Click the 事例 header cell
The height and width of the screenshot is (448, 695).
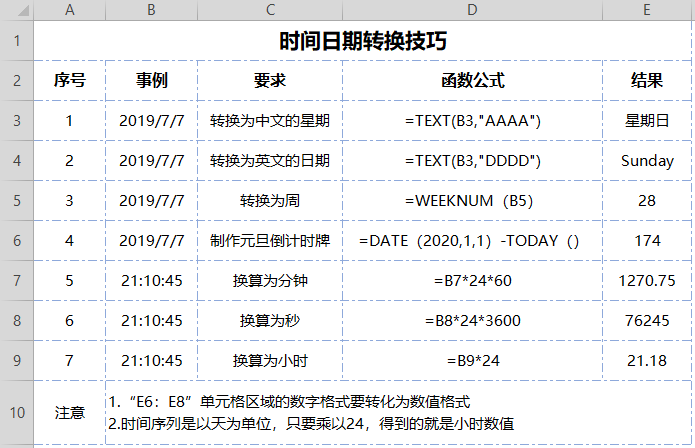[x=151, y=81]
